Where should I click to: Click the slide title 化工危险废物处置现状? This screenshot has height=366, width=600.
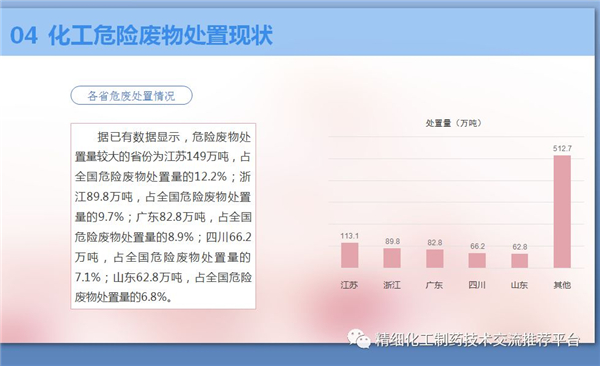coord(160,35)
